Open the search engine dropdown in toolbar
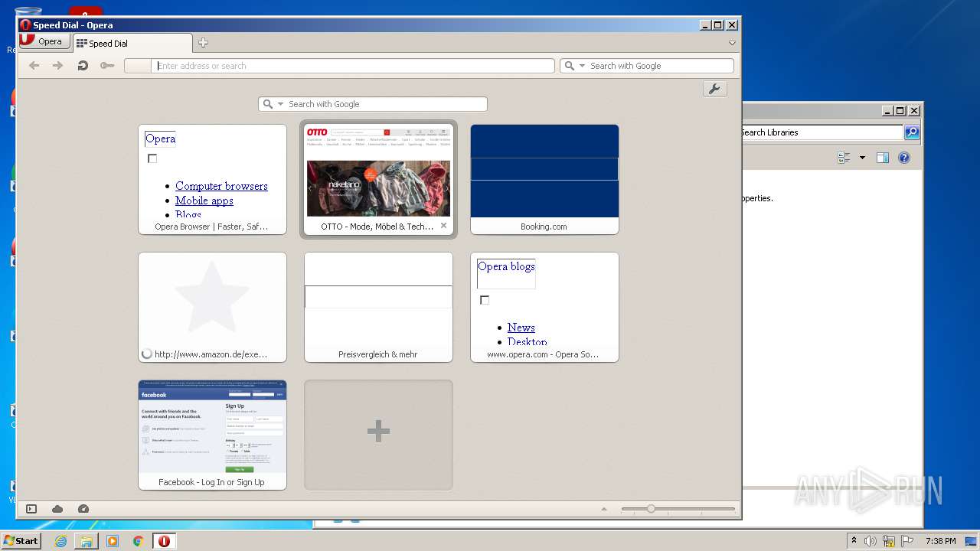Screen dimensions: 980x551 click(x=582, y=66)
